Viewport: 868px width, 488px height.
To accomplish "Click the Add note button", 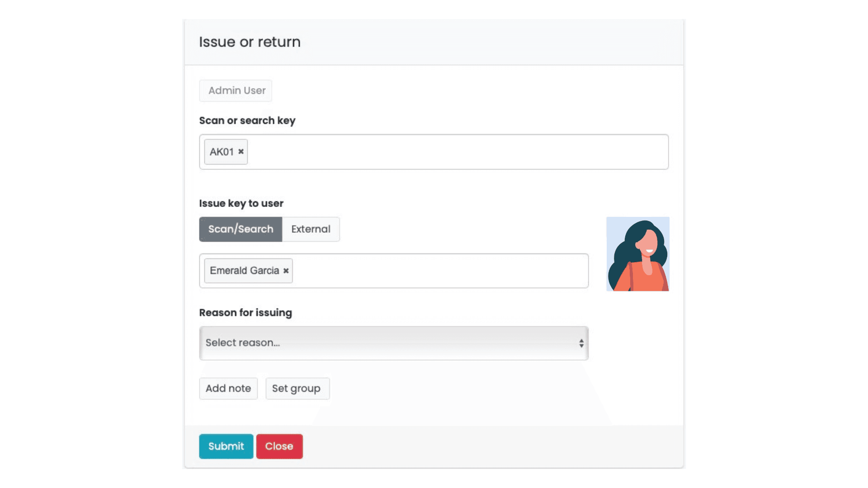I will [228, 389].
